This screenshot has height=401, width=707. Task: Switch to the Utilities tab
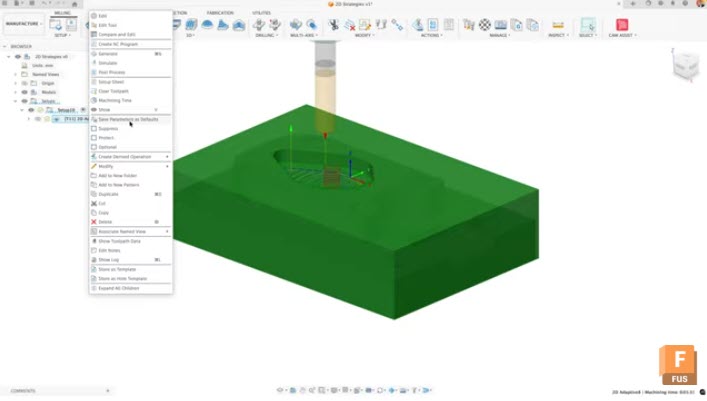(262, 13)
